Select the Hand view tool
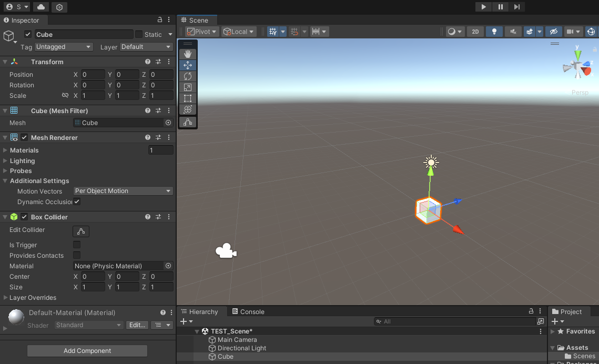This screenshot has width=599, height=364. [188, 54]
